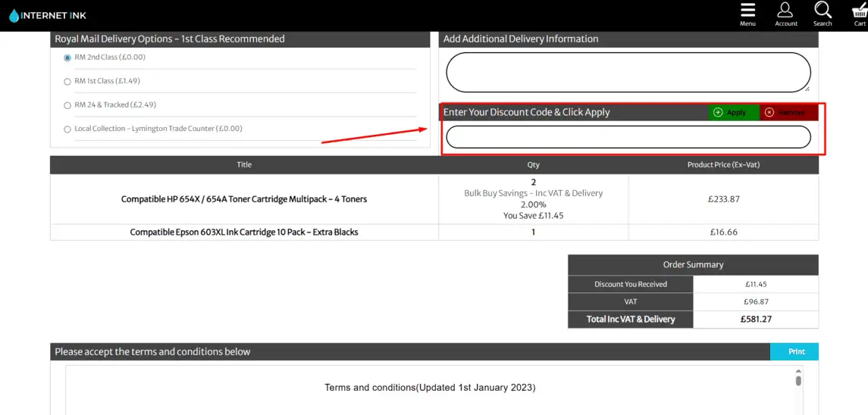Choose RM 24 & Tracked delivery
The height and width of the screenshot is (415, 868).
[x=67, y=105]
